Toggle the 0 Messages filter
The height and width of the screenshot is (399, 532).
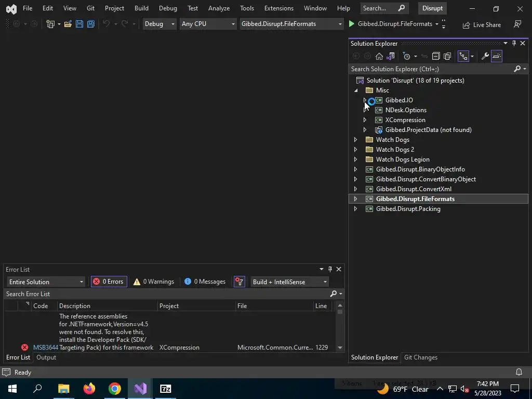pos(205,282)
